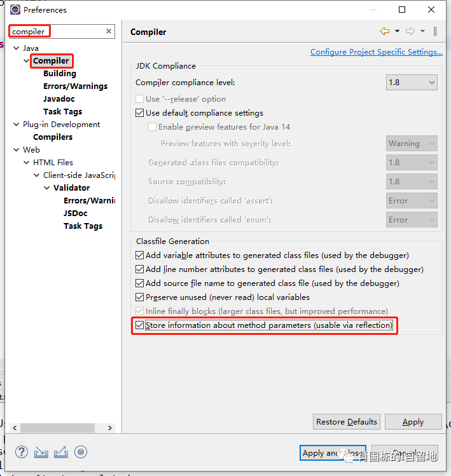Open back navigation history dropdown
Screen dimensions: 451x476
(397, 31)
